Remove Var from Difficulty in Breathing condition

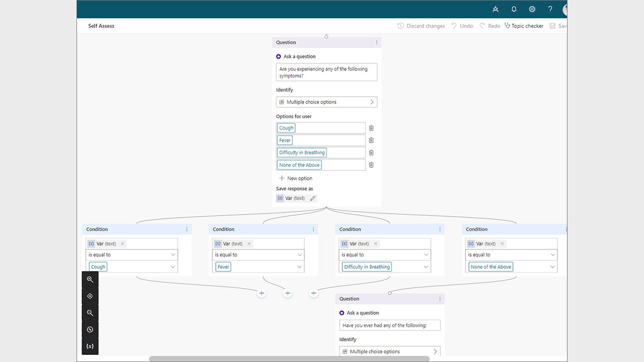click(x=375, y=244)
